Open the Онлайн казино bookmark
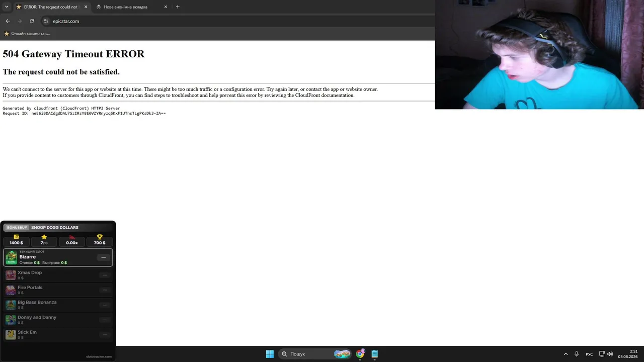 pyautogui.click(x=27, y=34)
